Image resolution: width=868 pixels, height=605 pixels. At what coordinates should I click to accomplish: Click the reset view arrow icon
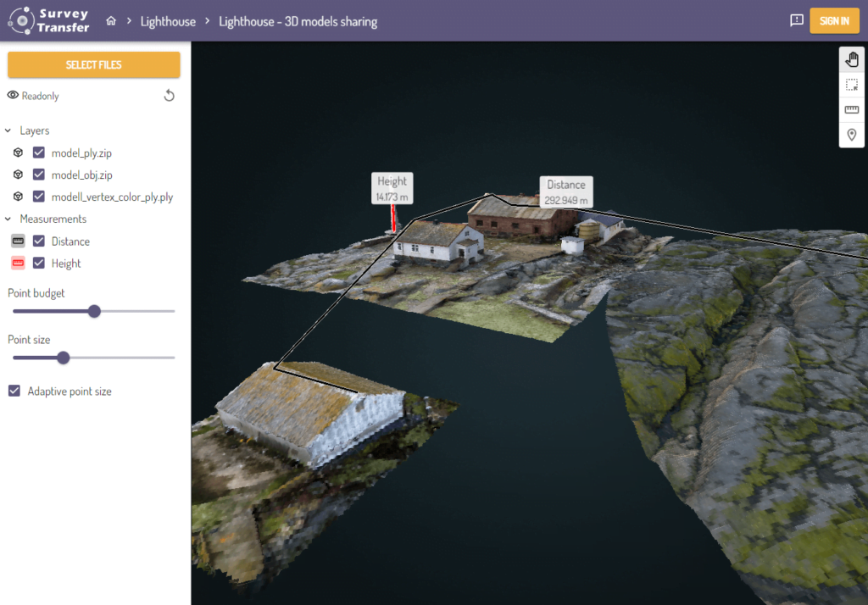169,95
